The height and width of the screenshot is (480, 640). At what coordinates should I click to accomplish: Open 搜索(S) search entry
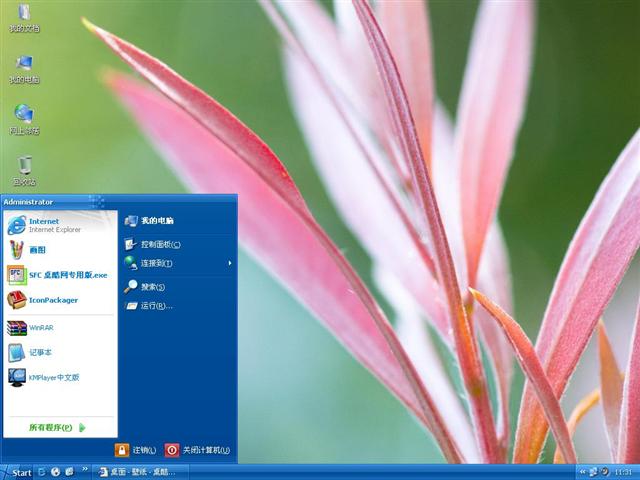point(178,287)
